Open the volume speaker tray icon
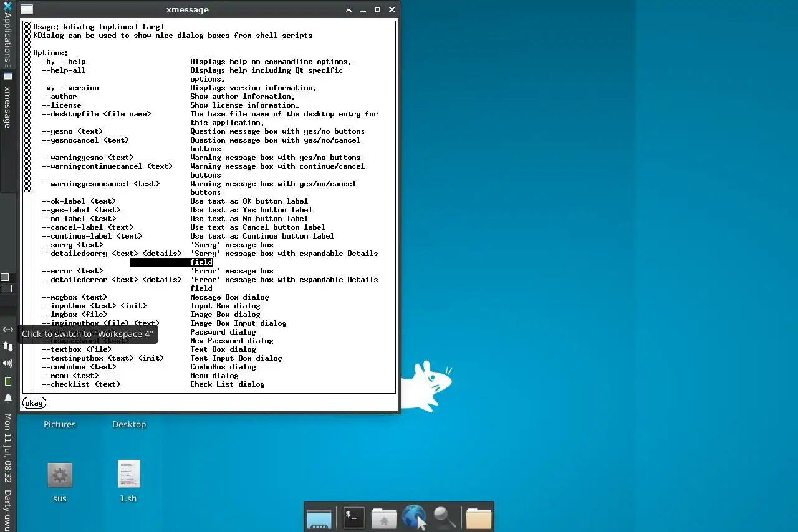The height and width of the screenshot is (532, 798). pos(7,363)
